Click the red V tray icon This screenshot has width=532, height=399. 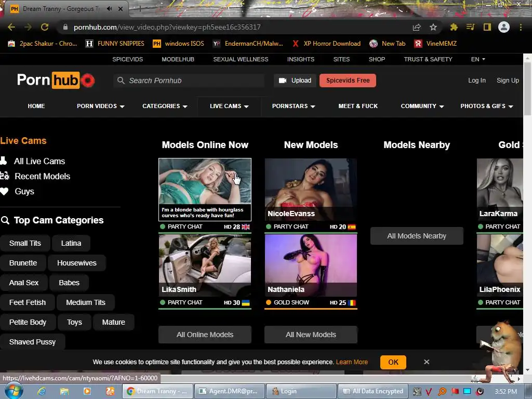429,392
